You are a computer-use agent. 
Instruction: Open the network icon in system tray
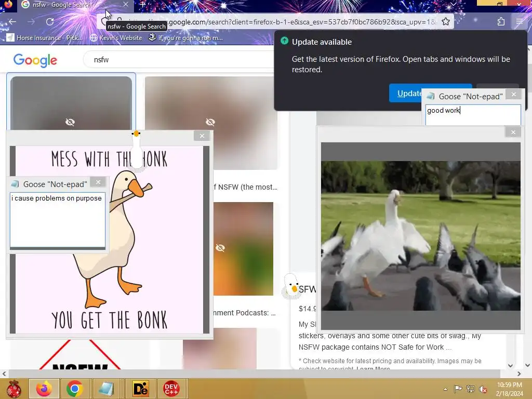point(471,389)
